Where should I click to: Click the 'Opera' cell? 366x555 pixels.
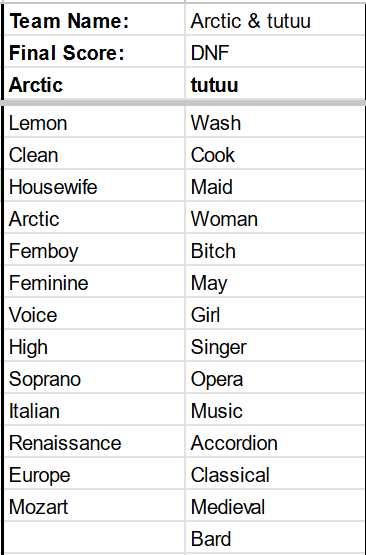click(275, 377)
